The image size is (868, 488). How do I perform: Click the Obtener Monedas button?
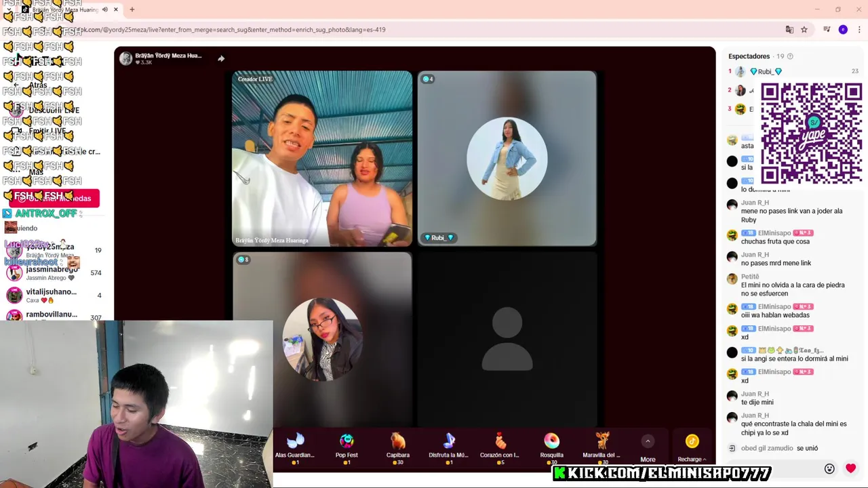click(54, 198)
